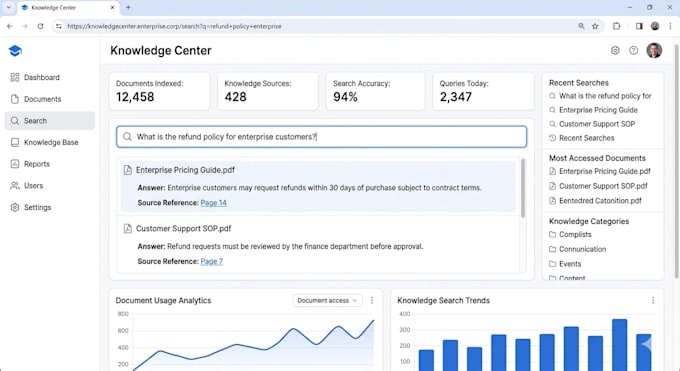The image size is (680, 371).
Task: Open the browser three-dot menu
Action: (670, 26)
